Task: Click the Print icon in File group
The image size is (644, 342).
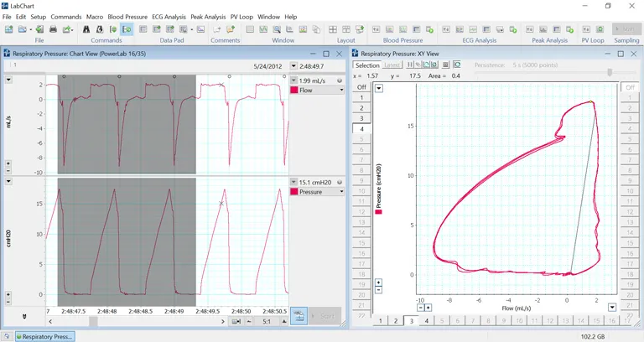Action: (53, 29)
